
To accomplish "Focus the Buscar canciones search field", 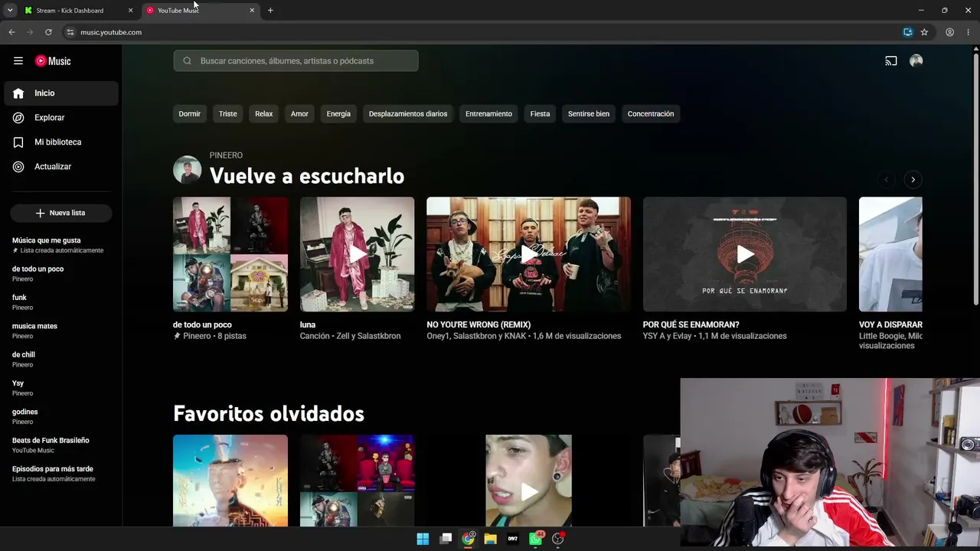I will pyautogui.click(x=296, y=61).
